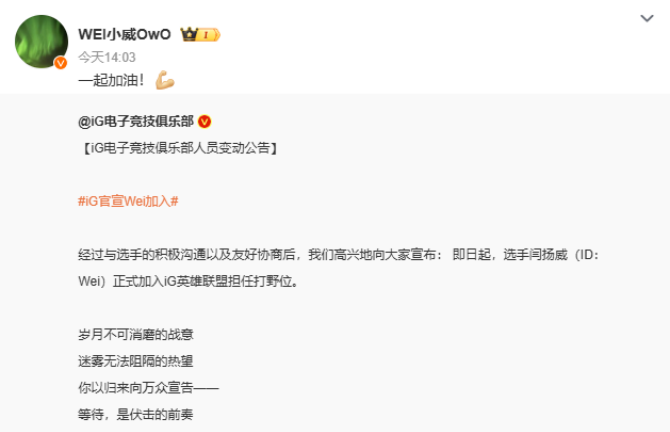
Task: Click the 【iG电子竞技俱乐部人员变动公告】 headline
Action: [179, 148]
